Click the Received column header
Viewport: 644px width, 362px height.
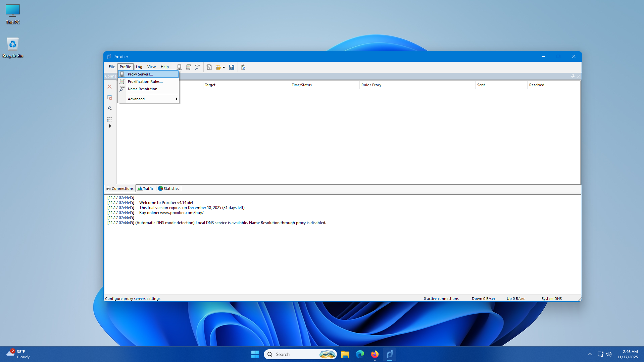pos(553,85)
